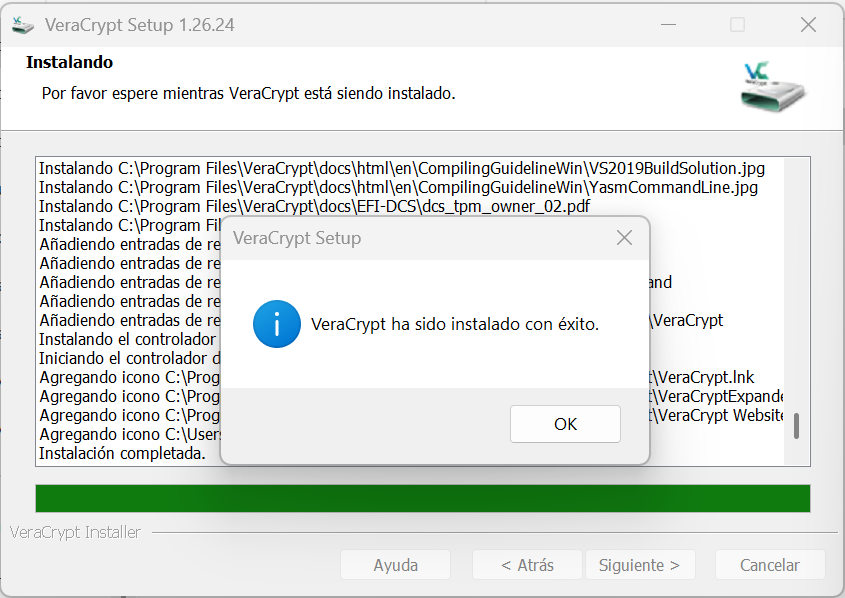Viewport: 845px width, 598px height.
Task: Click the 'VeraCrypt ha sido instalado' message text
Action: pyautogui.click(x=455, y=324)
